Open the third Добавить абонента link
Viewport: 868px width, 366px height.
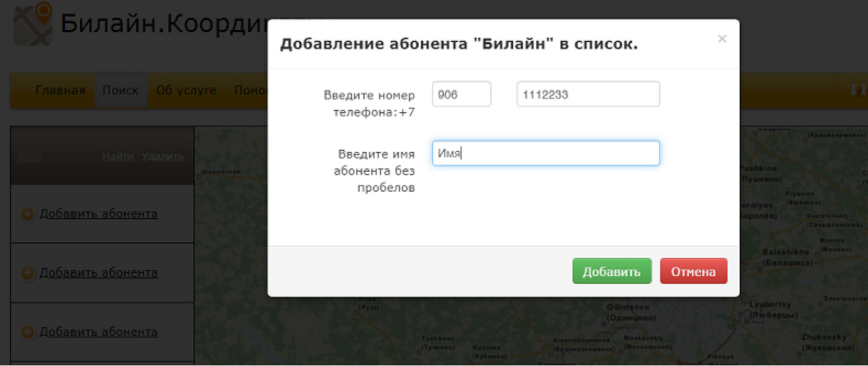point(98,332)
